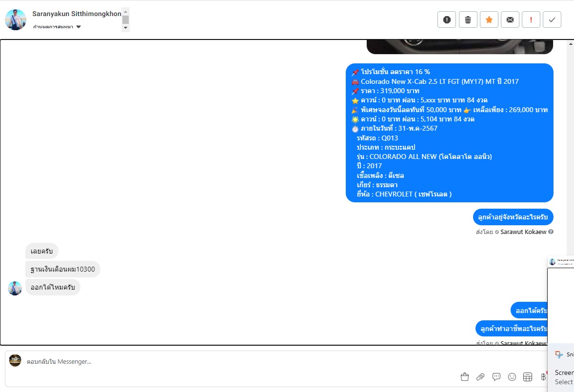Open Saranyakun's profile picture in header
Viewport: 574px width, 392px height.
click(16, 20)
